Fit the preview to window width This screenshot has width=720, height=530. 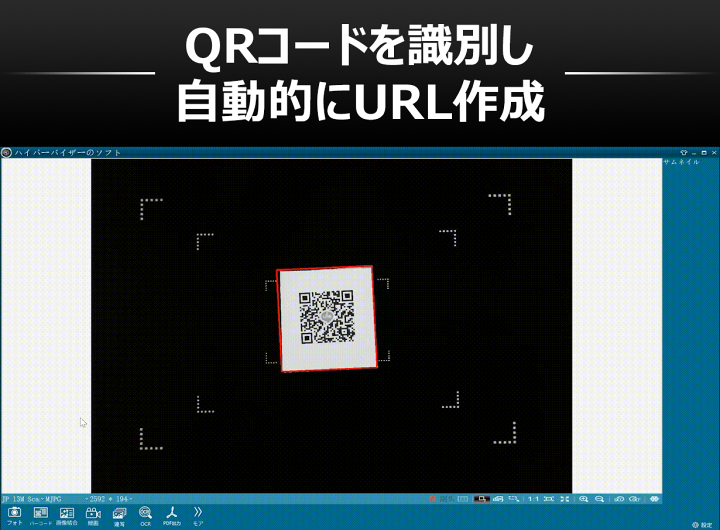[549, 499]
